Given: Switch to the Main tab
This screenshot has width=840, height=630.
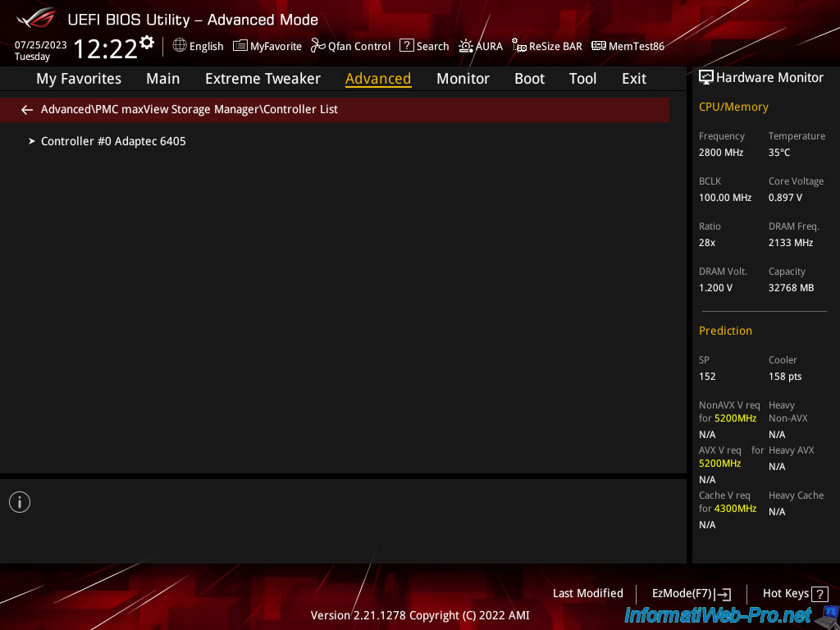Looking at the screenshot, I should 162,79.
